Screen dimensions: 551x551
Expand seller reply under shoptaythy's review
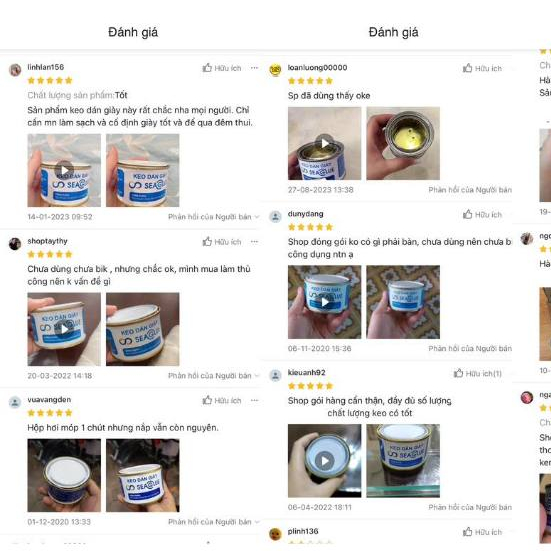coord(213,376)
